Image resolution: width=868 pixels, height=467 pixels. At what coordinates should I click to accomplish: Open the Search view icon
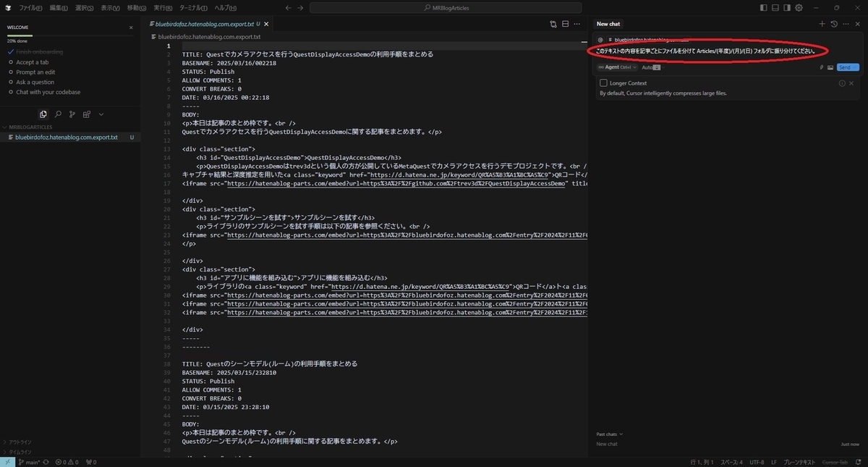tap(58, 114)
